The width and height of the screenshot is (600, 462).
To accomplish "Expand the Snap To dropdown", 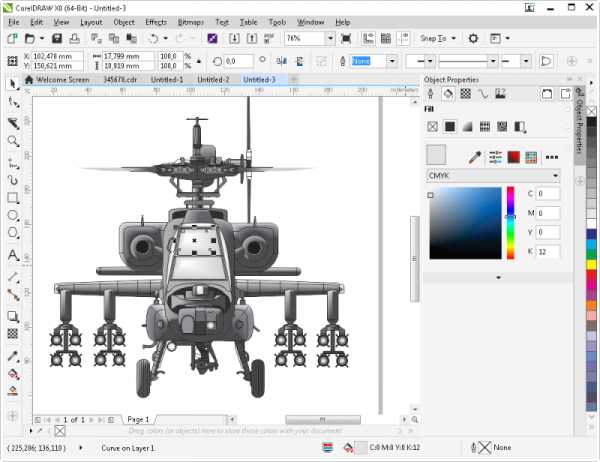I will (x=438, y=39).
